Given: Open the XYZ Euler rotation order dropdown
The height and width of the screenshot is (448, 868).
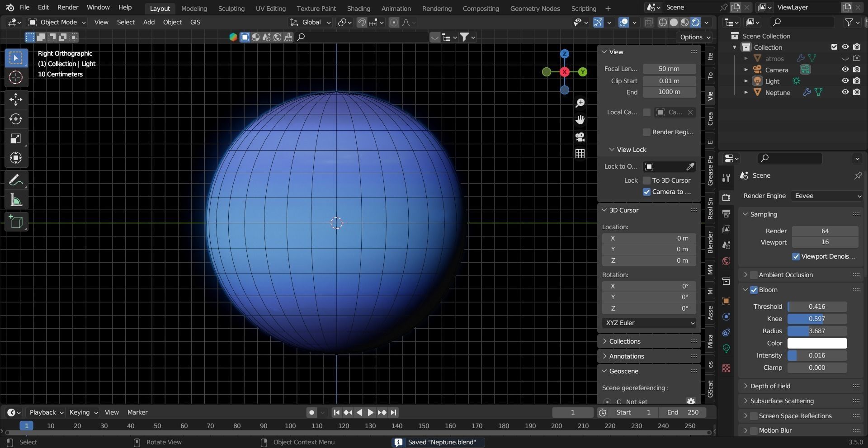Looking at the screenshot, I should pyautogui.click(x=649, y=323).
